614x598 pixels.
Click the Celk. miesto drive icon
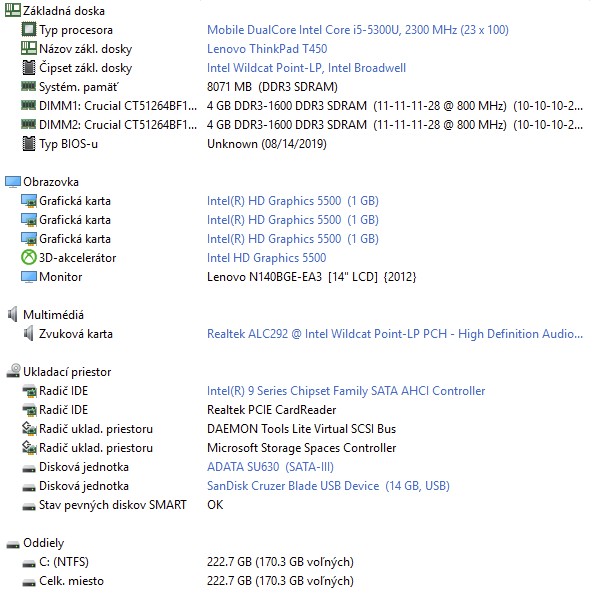tap(29, 583)
